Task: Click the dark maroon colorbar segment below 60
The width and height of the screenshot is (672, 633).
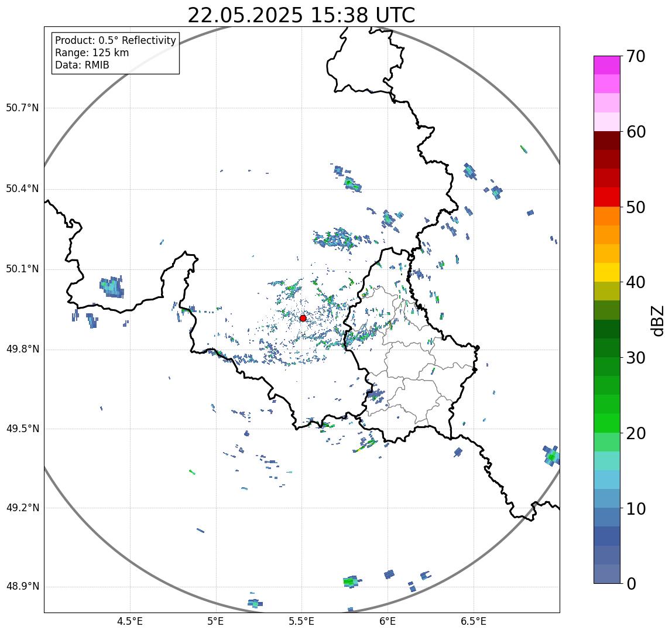Action: click(x=607, y=140)
